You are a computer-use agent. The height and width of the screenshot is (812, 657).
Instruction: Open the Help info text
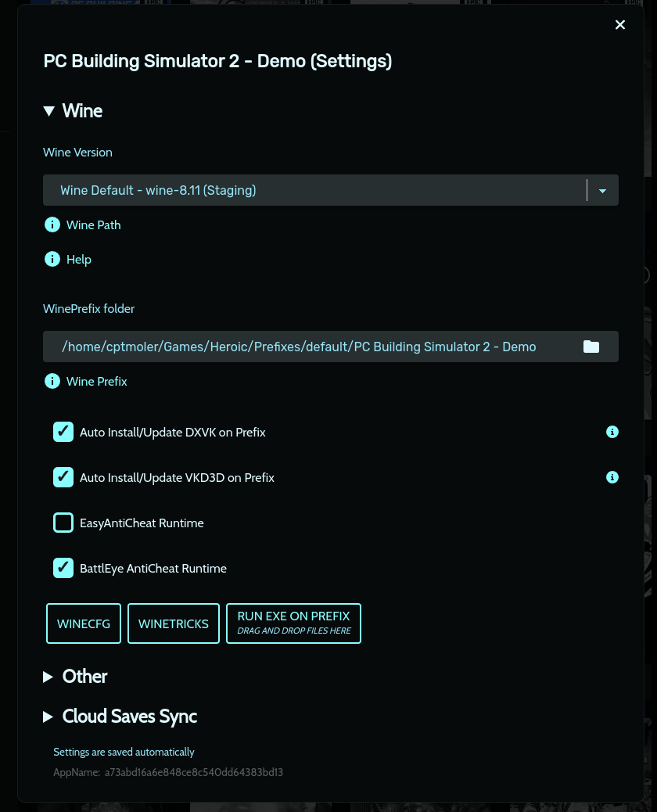click(79, 259)
